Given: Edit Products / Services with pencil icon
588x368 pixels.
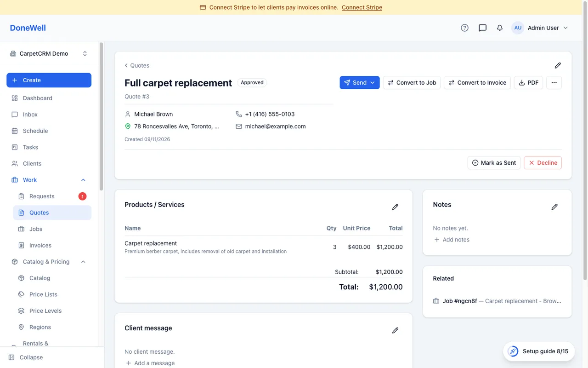Looking at the screenshot, I should 395,207.
